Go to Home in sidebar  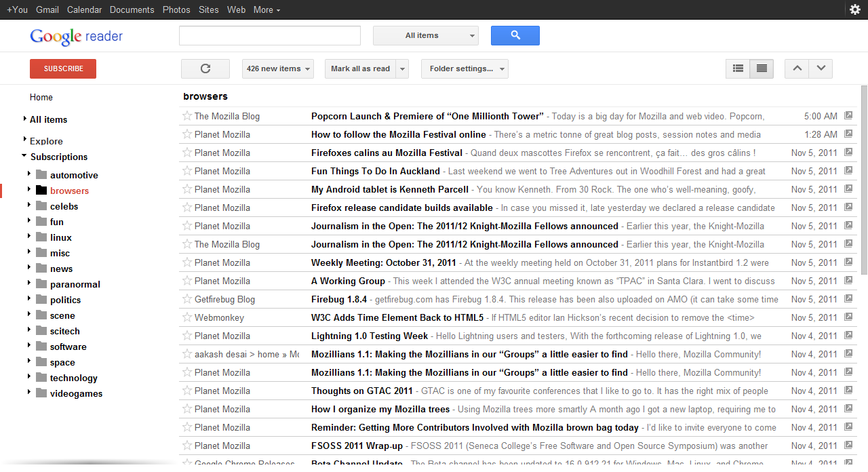point(41,97)
